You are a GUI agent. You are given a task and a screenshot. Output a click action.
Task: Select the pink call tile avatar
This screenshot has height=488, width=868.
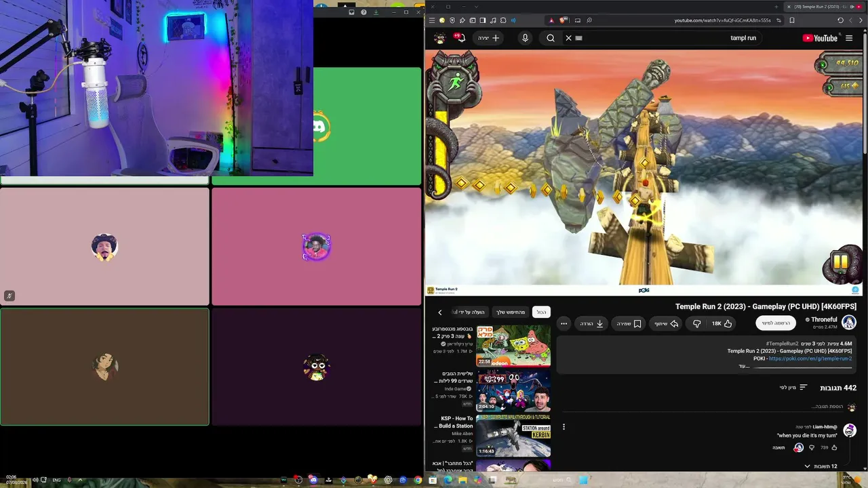[x=104, y=247]
